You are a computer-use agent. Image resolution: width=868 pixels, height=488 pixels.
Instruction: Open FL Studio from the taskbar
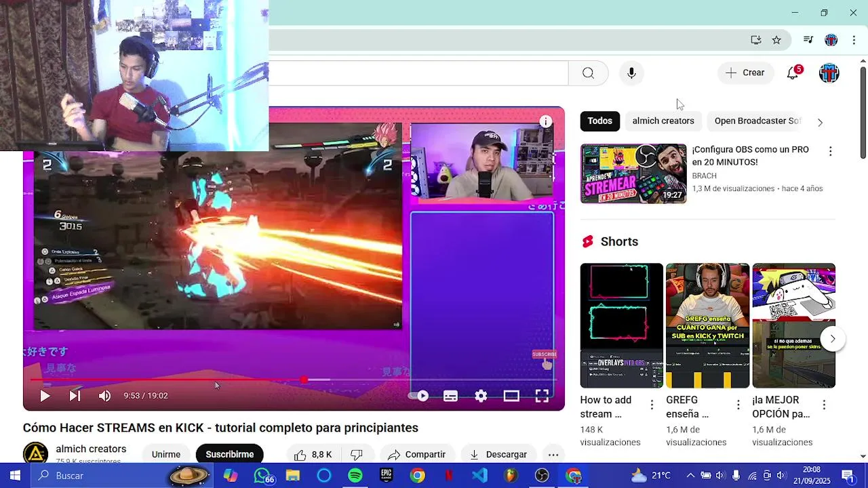[x=511, y=476]
